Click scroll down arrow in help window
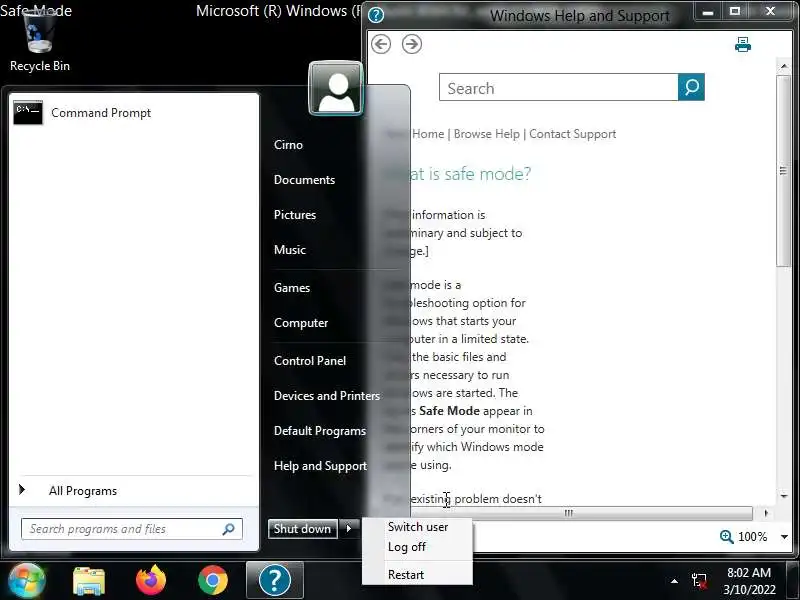Viewport: 800px width, 600px height. coord(783,495)
